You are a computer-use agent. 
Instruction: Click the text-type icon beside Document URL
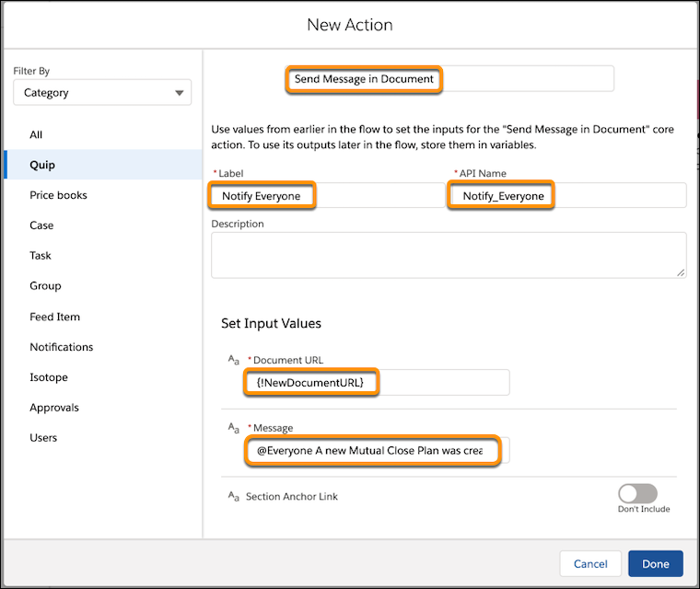tap(234, 360)
